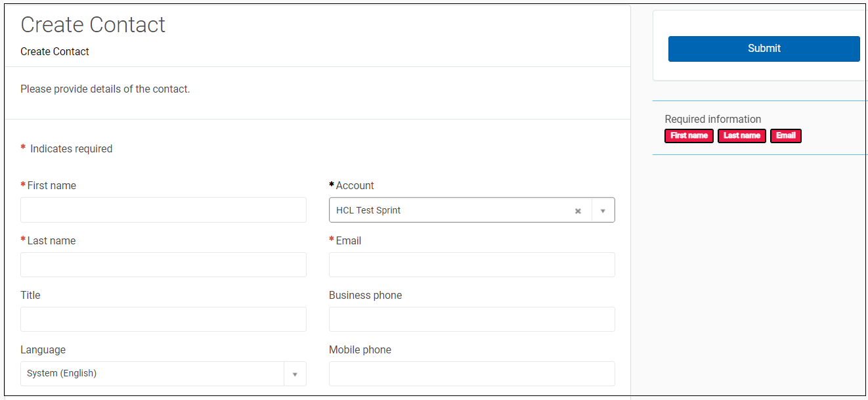The image size is (868, 400).
Task: Click the Email field label
Action: [348, 241]
